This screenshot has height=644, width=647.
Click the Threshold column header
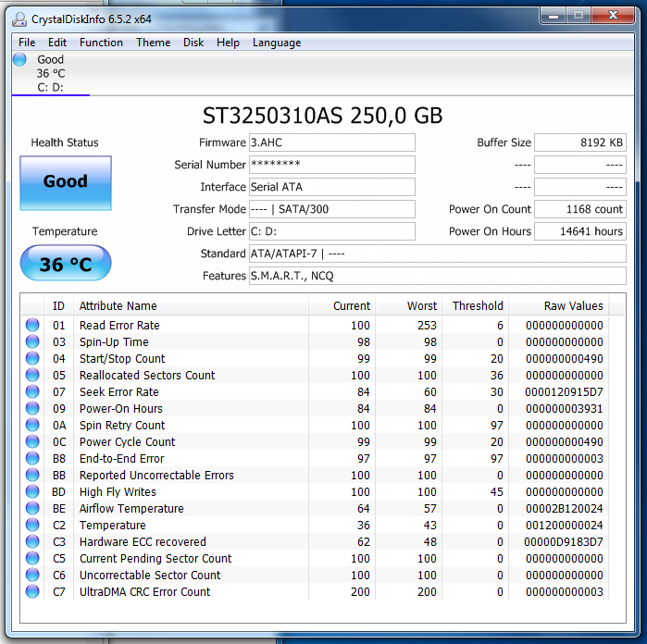(475, 305)
